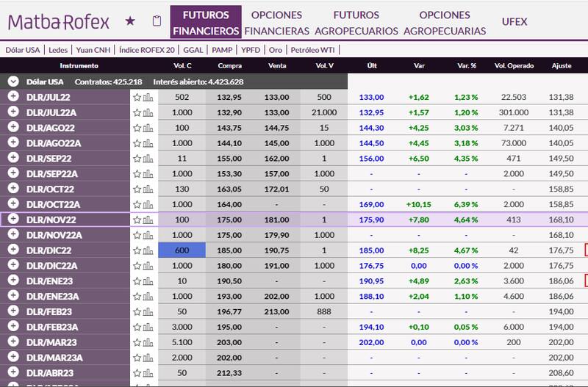This screenshot has height=387, width=588.
Task: Go to the Petróleo WTI filter link
Action: coord(314,50)
